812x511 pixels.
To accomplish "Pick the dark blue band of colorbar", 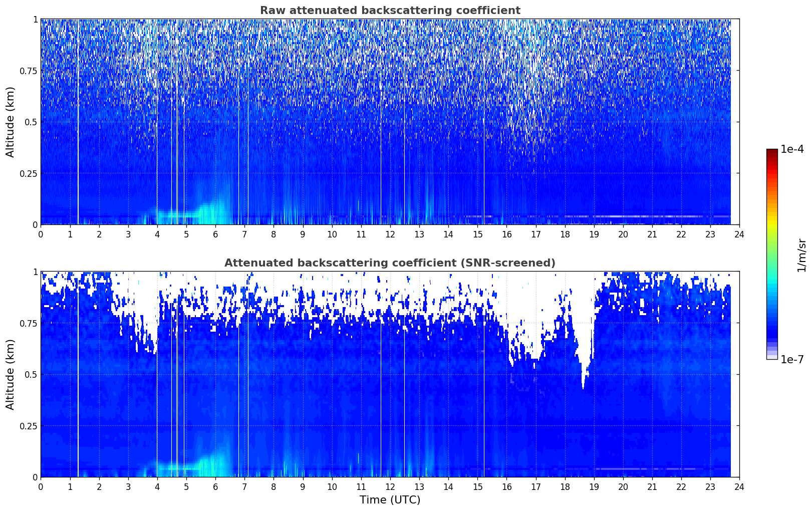I will click(771, 331).
